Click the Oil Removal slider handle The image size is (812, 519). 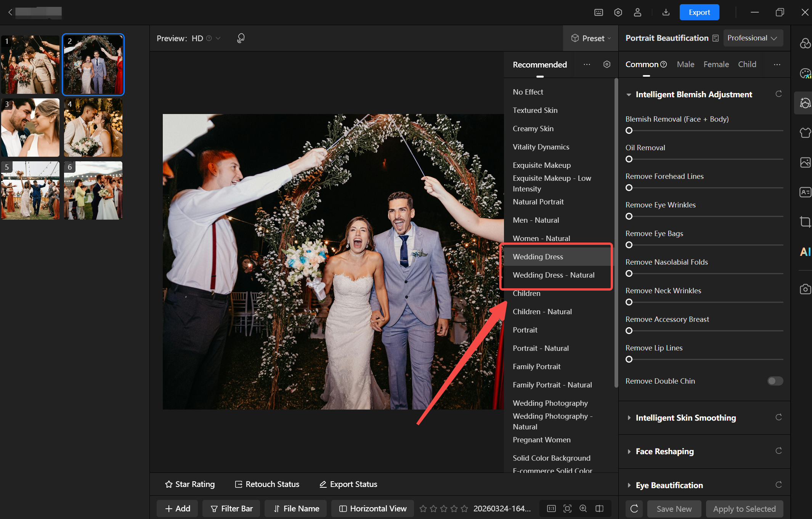pyautogui.click(x=629, y=159)
